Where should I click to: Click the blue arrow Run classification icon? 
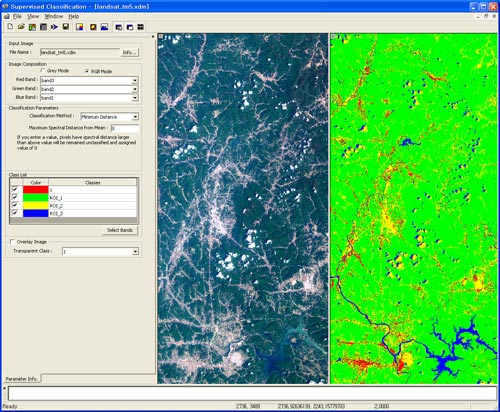click(54, 27)
